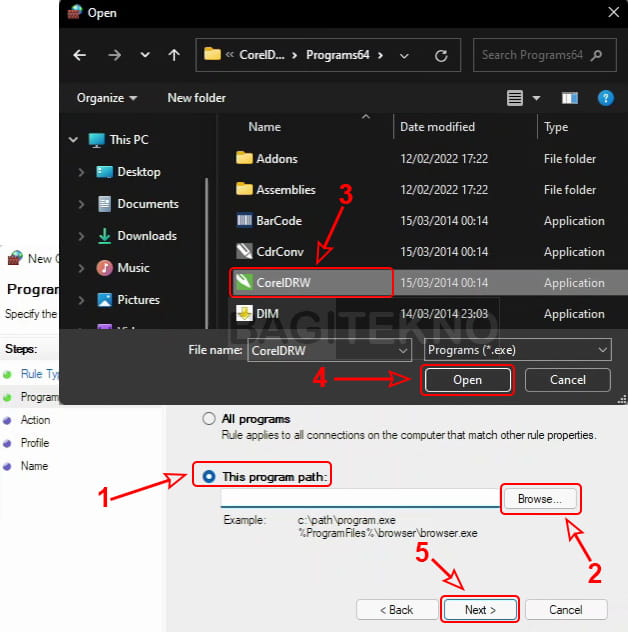The height and width of the screenshot is (632, 628).
Task: Open the blue Help icon
Action: coord(605,98)
